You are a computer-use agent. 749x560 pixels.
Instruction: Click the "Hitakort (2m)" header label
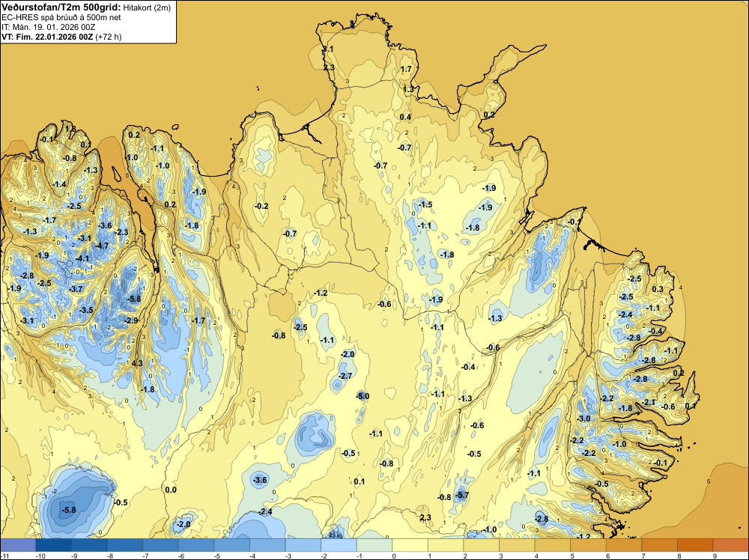click(x=147, y=7)
